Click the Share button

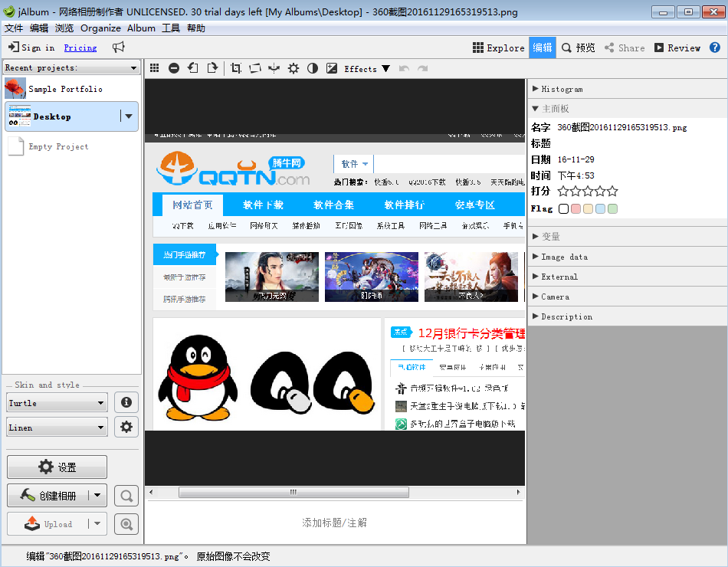click(x=625, y=48)
